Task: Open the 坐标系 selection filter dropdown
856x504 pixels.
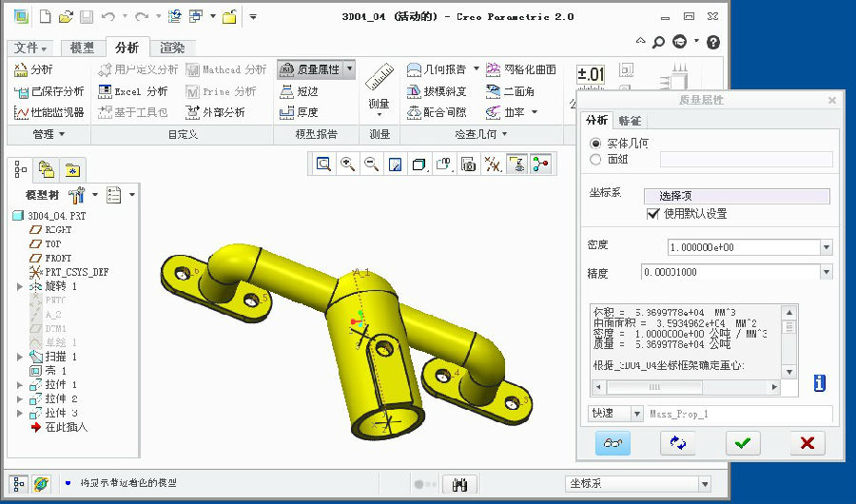Action: coord(704,484)
